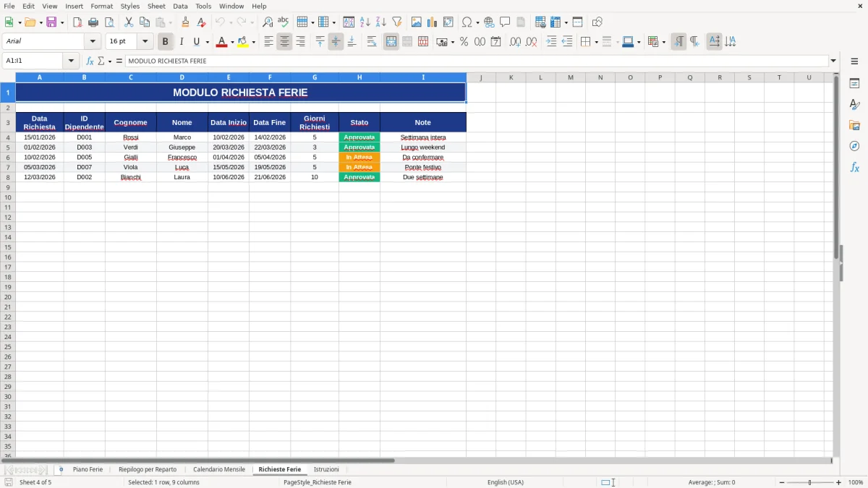Open the Styles menu
The image size is (868, 488).
point(130,6)
